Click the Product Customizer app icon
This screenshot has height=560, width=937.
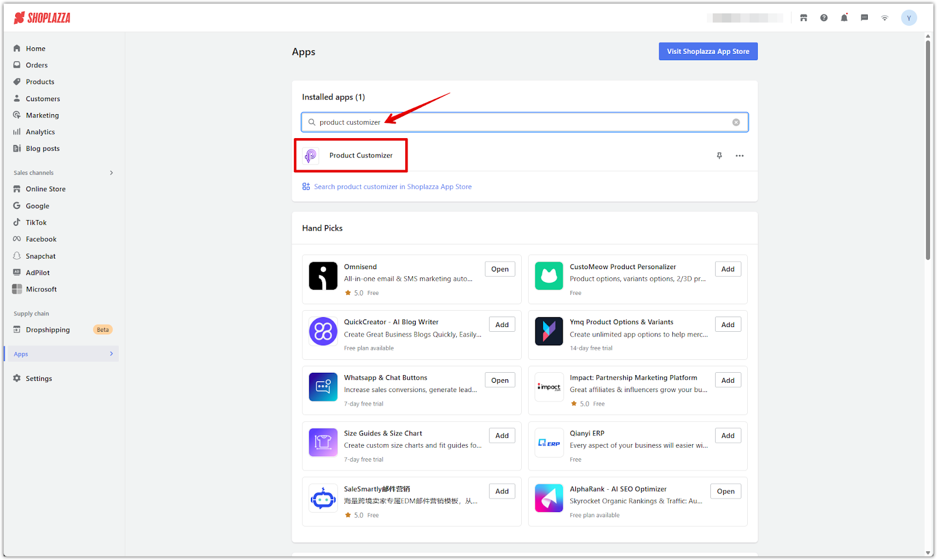[x=311, y=156]
